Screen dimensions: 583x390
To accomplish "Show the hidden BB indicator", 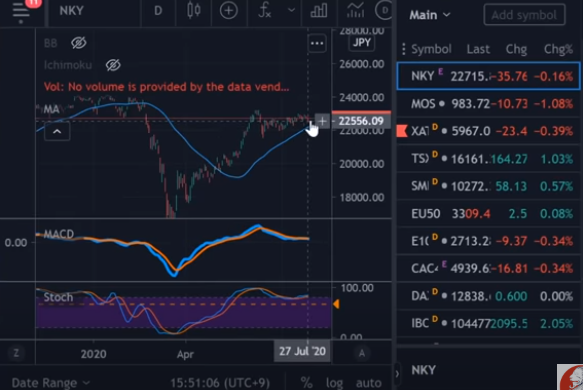I will click(x=78, y=43).
